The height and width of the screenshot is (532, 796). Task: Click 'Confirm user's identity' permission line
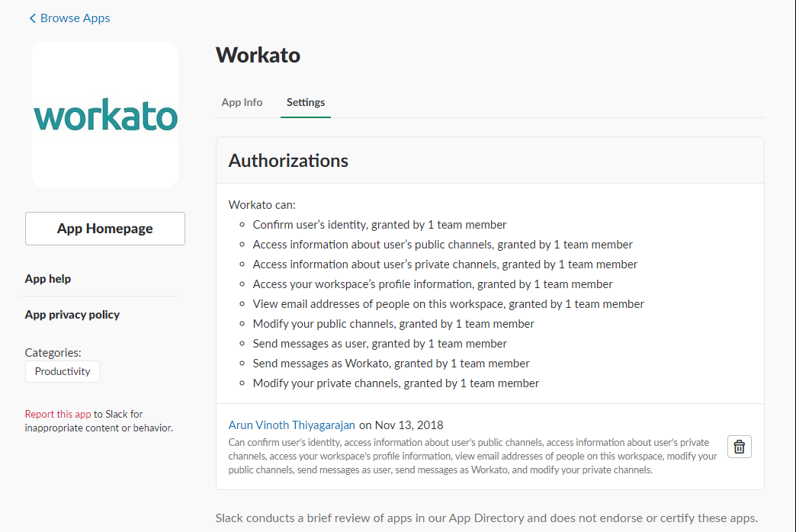coord(379,225)
